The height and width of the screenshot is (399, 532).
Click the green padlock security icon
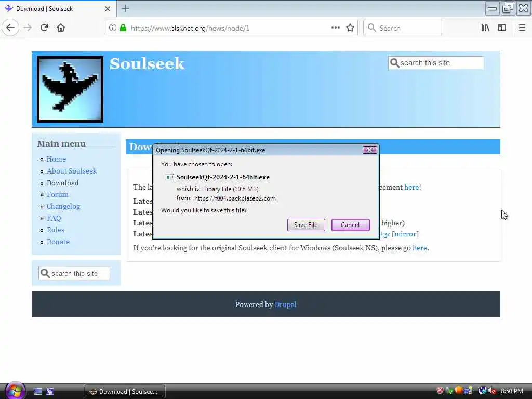click(123, 28)
